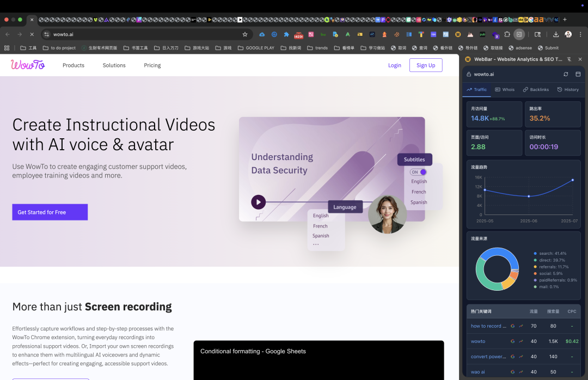The height and width of the screenshot is (380, 588).
Task: Open the History tab
Action: (x=568, y=90)
